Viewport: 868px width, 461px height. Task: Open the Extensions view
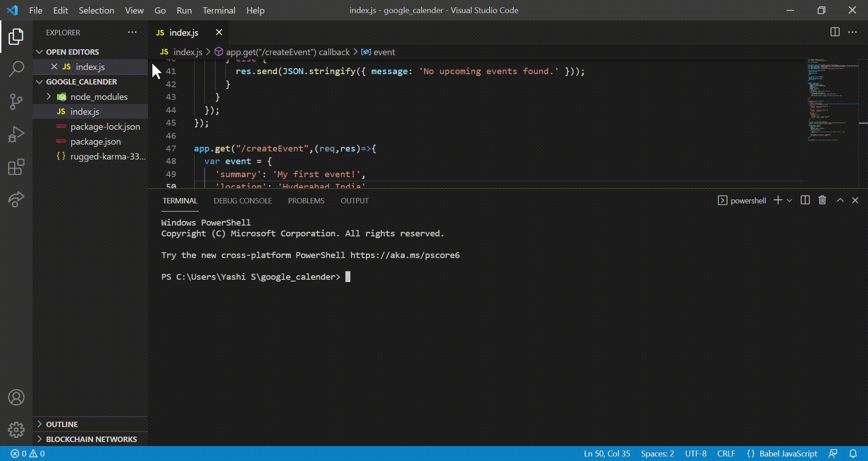pyautogui.click(x=16, y=167)
